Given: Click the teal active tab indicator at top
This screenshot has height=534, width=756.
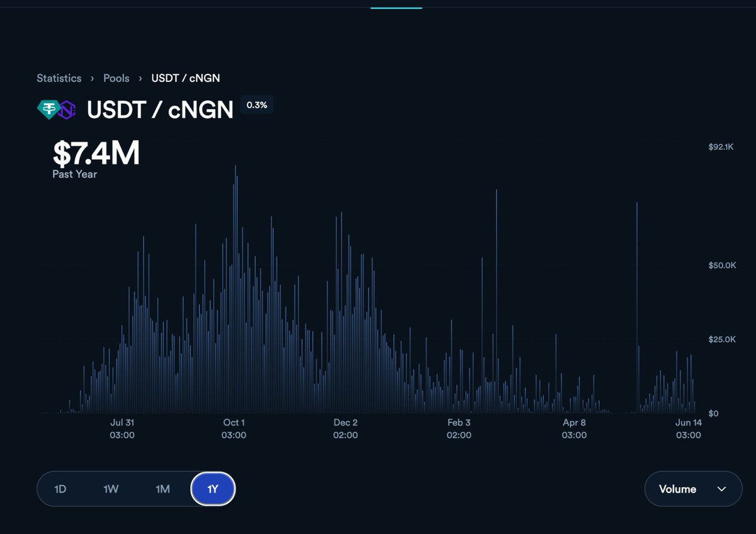Looking at the screenshot, I should 396,8.
